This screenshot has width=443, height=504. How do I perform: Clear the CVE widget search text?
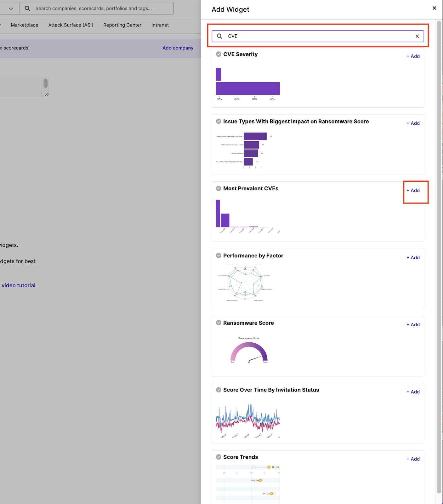click(417, 36)
